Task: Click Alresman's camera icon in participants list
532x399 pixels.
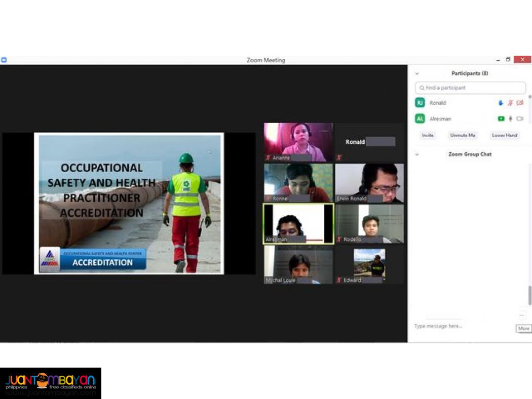Action: [x=520, y=118]
